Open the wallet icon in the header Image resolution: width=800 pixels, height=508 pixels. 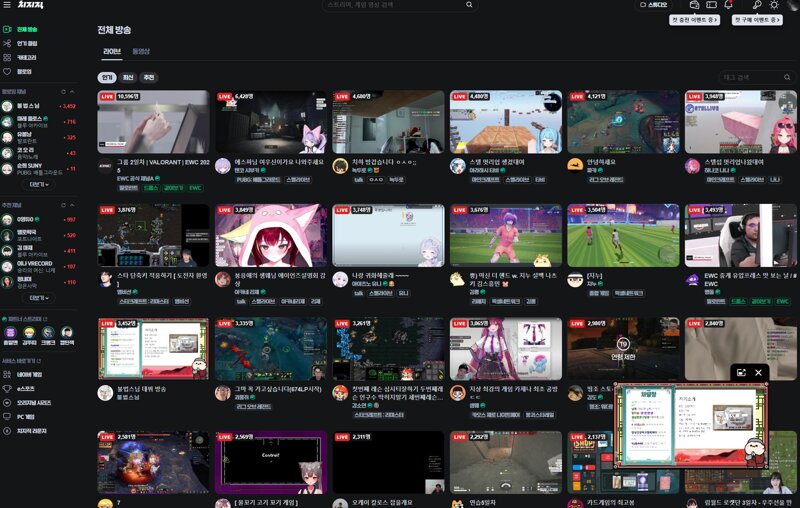694,5
